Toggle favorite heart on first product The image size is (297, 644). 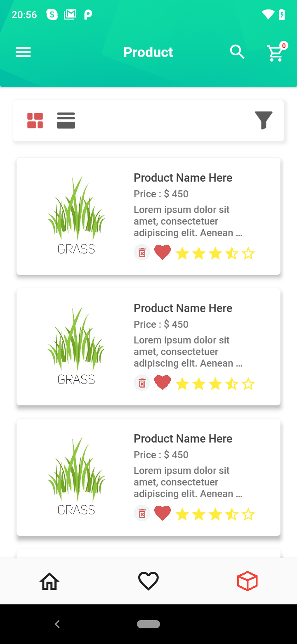click(x=163, y=253)
